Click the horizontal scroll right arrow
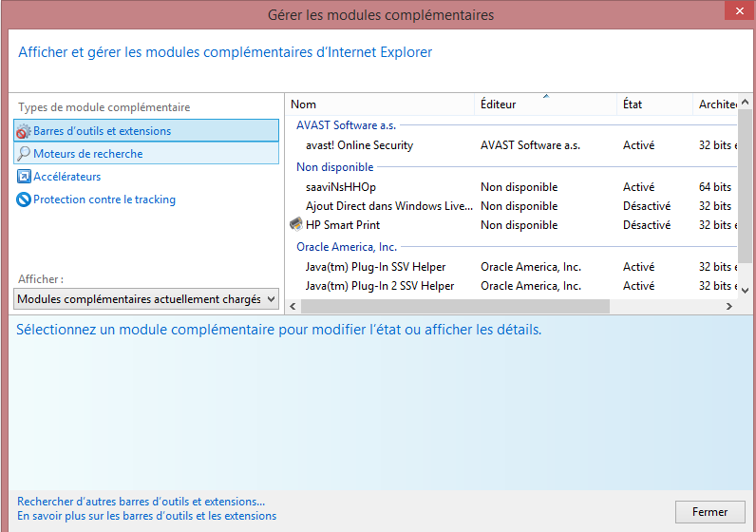The width and height of the screenshot is (756, 532). (x=729, y=306)
